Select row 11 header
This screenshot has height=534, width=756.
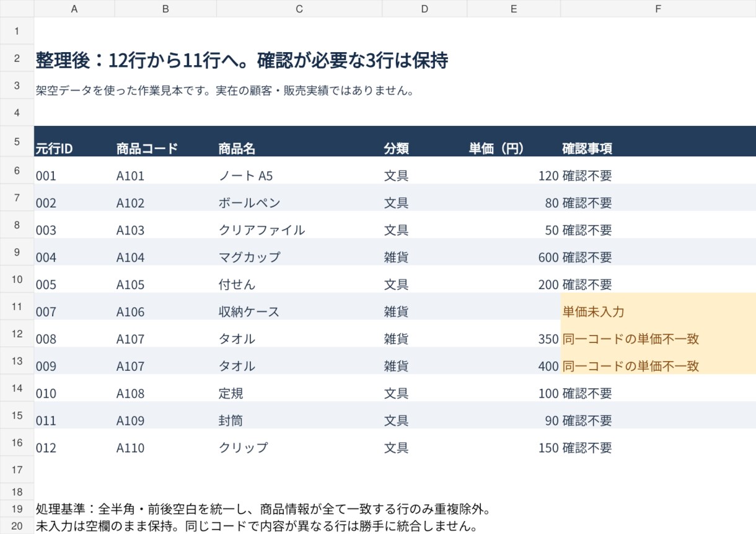[x=17, y=306]
